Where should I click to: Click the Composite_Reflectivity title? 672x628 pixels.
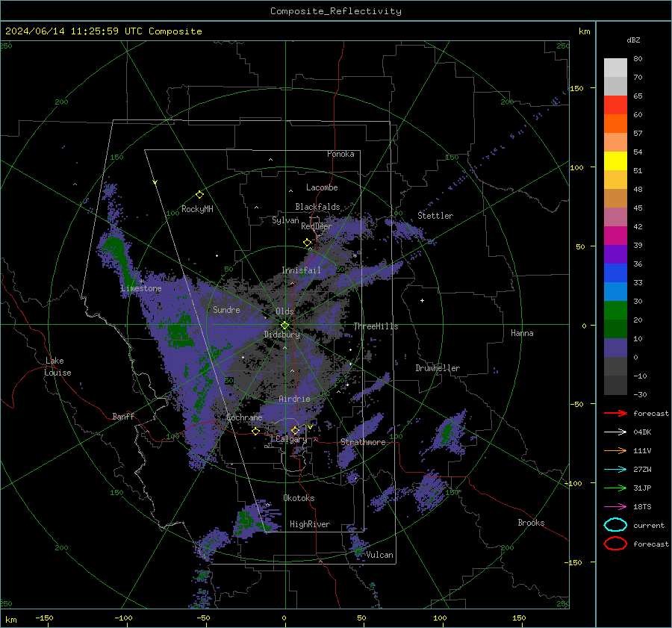tap(335, 11)
